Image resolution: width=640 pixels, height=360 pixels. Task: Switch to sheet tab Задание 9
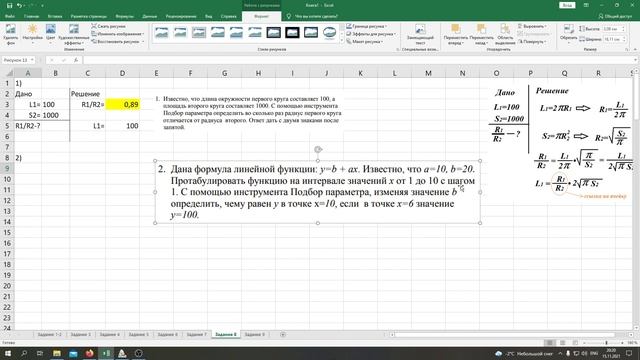coord(255,334)
